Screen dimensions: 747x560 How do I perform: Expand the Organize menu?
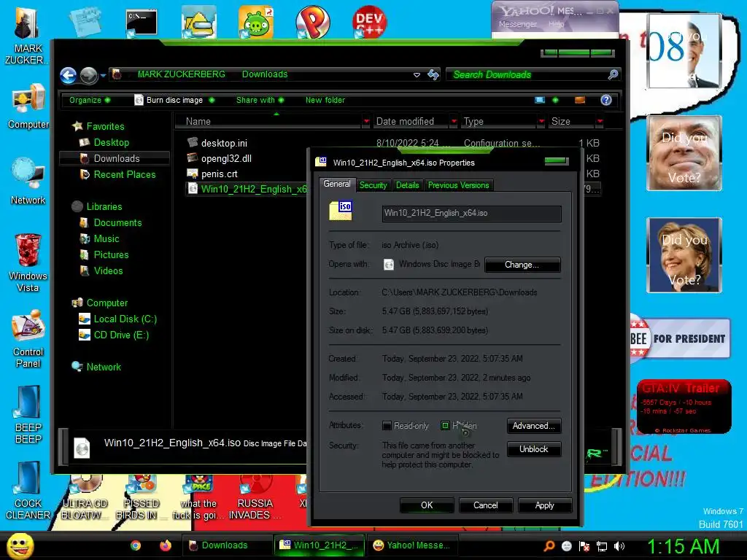[90, 100]
